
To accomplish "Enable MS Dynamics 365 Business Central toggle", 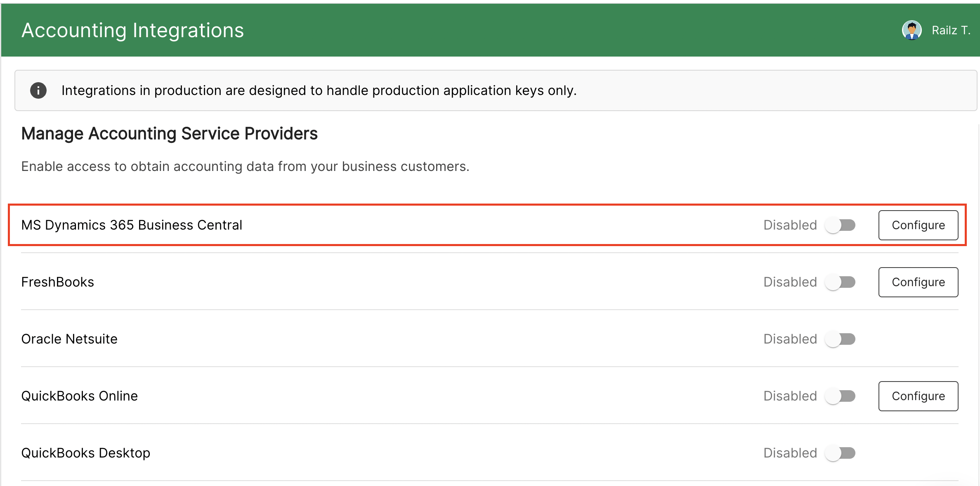I will click(x=840, y=225).
